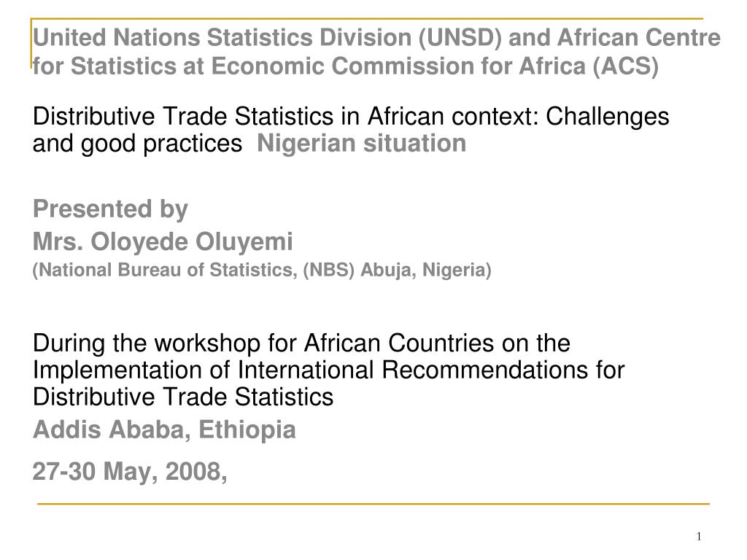Click the gold border line above the title
This screenshot has height=560, width=747.
click(x=367, y=19)
